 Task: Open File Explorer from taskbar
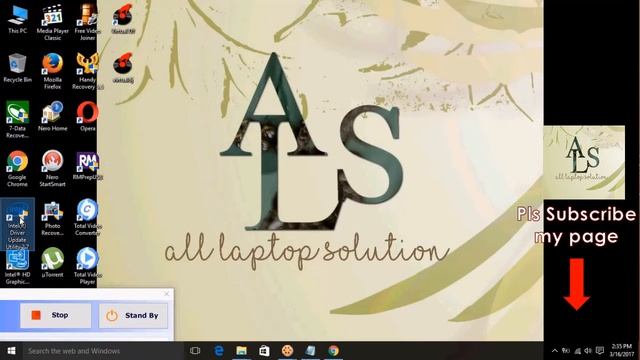[x=242, y=351]
